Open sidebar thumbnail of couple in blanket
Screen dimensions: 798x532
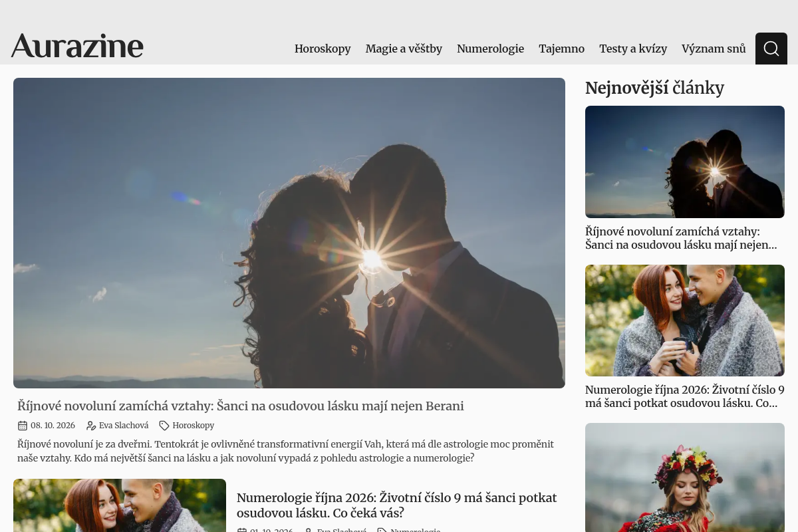pyautogui.click(x=685, y=321)
